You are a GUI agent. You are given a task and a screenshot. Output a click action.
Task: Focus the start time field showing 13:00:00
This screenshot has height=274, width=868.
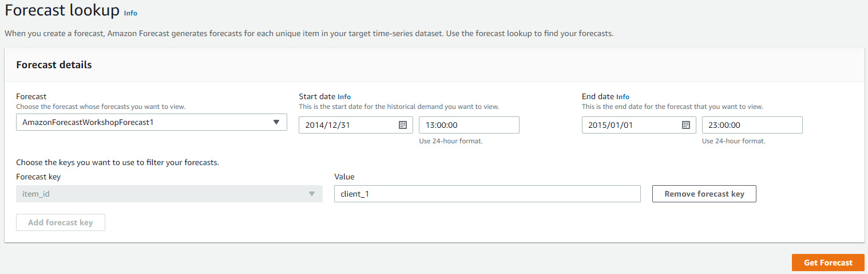click(x=469, y=125)
